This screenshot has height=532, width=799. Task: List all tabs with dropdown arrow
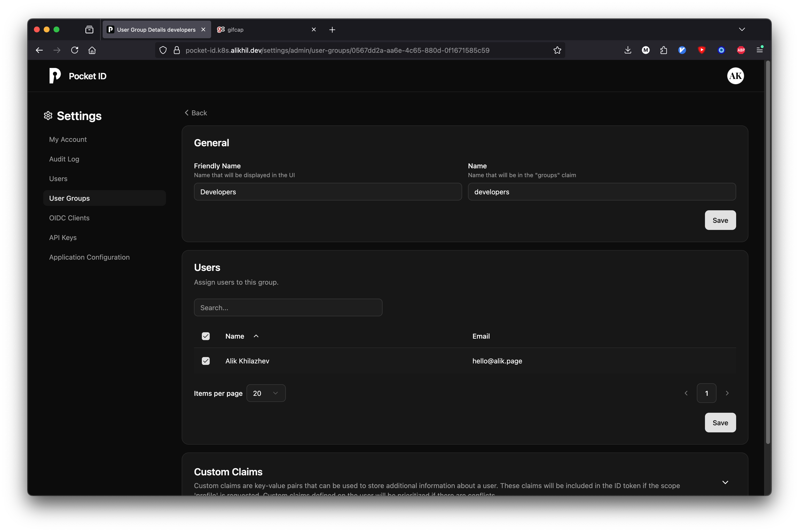[x=742, y=29]
